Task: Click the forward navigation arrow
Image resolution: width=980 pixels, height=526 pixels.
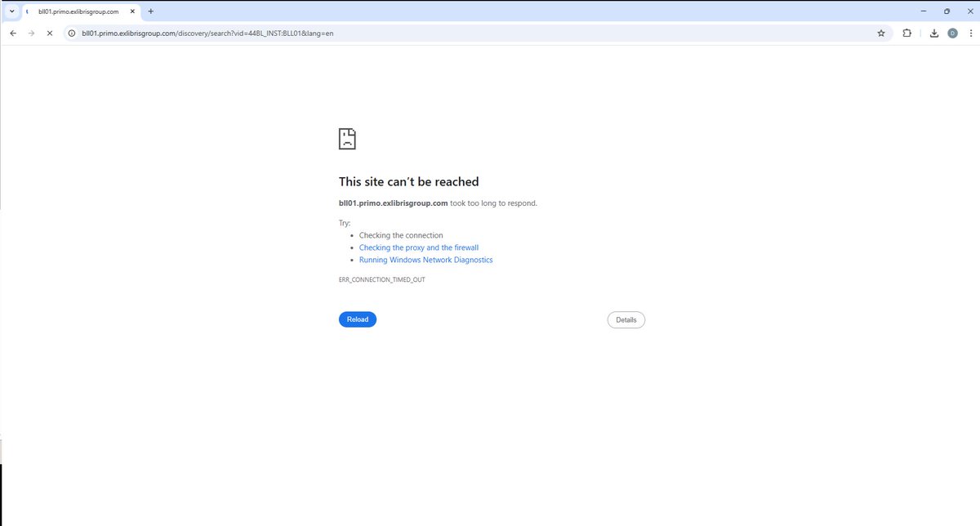Action: (x=31, y=33)
